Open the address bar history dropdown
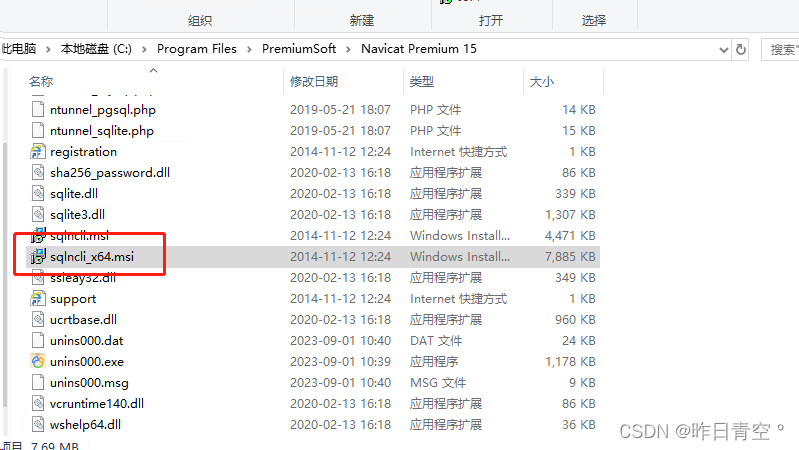This screenshot has width=799, height=450. [x=724, y=49]
